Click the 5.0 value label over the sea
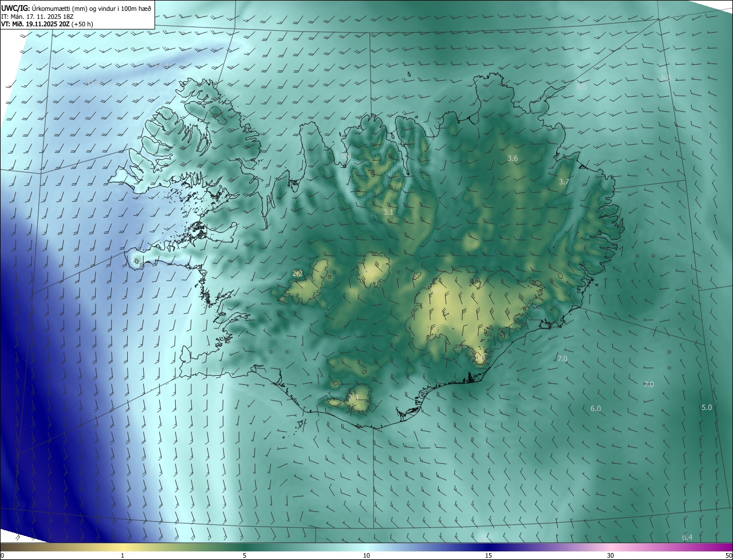Viewport: 733px width, 560px height. click(x=707, y=408)
